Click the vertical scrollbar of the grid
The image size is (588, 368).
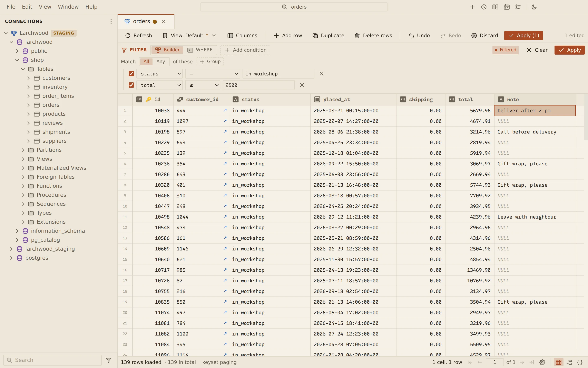coord(586,117)
